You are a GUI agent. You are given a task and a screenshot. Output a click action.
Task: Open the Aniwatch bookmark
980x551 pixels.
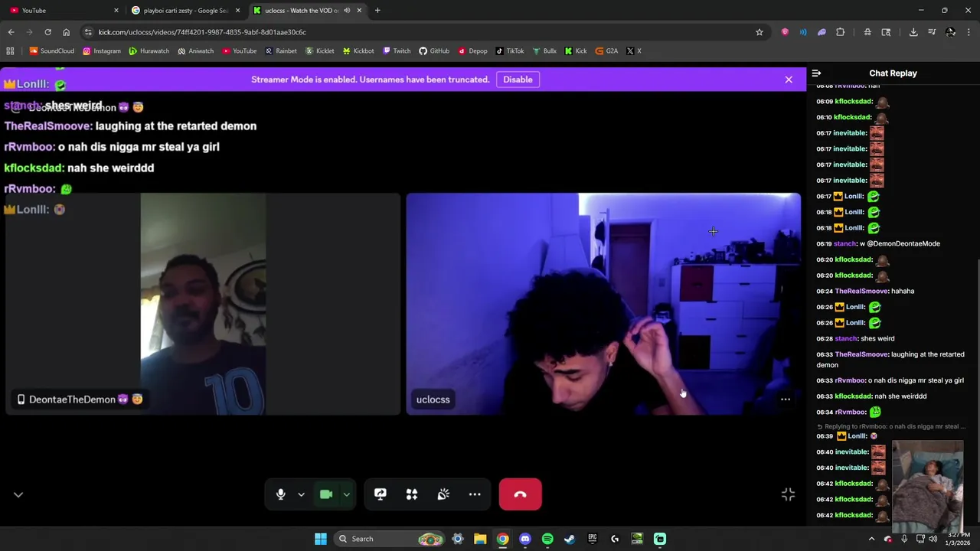[x=195, y=51]
